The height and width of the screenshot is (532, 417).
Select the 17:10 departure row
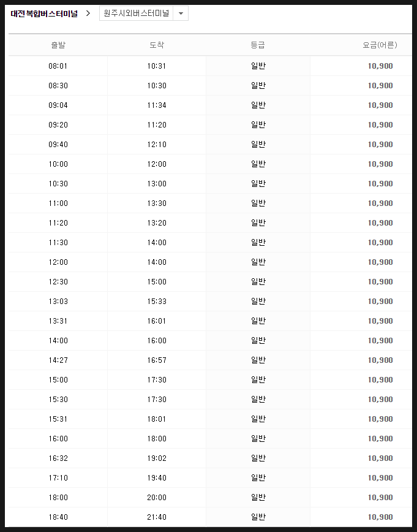pos(210,477)
